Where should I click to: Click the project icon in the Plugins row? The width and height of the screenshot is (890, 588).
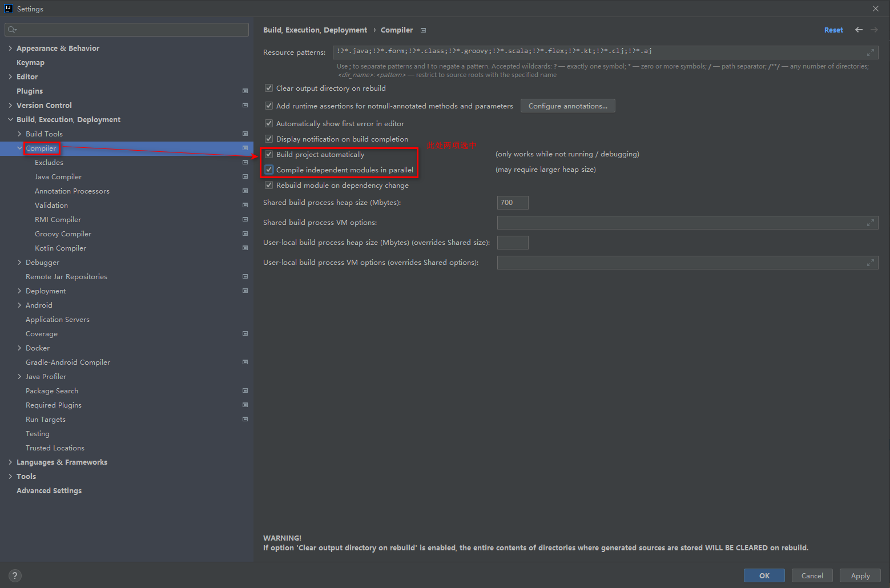[245, 91]
